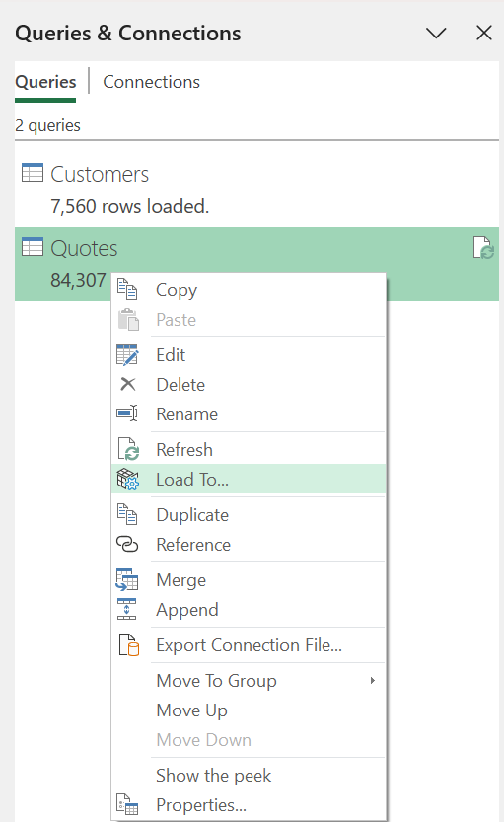Screen dimensions: 504x822
Task: Click the Copy icon in context menu
Action: click(x=127, y=289)
